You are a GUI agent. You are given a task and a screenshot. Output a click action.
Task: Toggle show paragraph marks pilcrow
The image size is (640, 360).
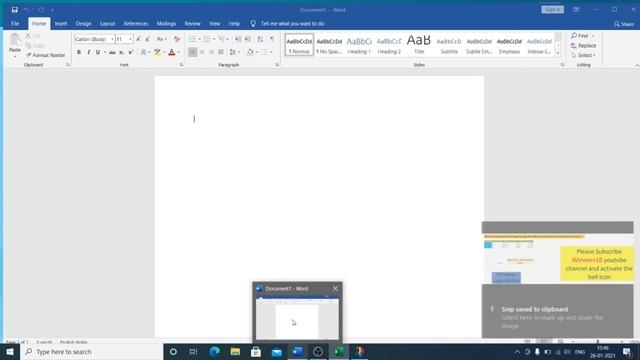pyautogui.click(x=272, y=39)
